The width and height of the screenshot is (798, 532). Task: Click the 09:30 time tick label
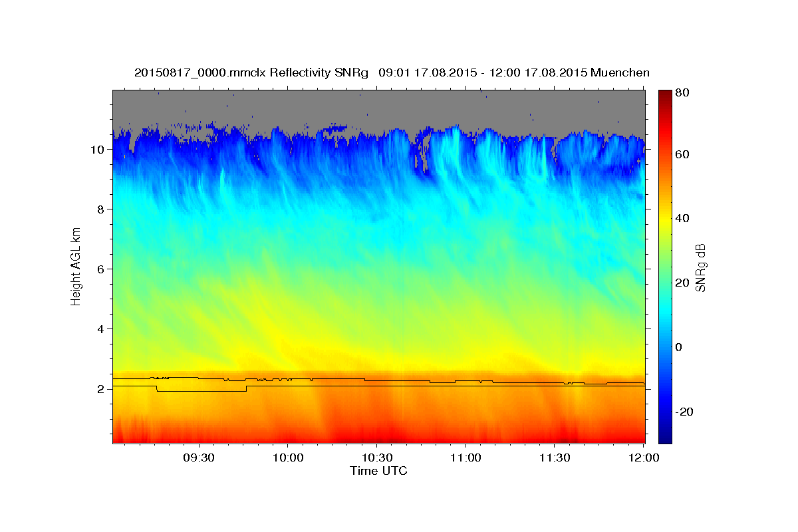199,458
